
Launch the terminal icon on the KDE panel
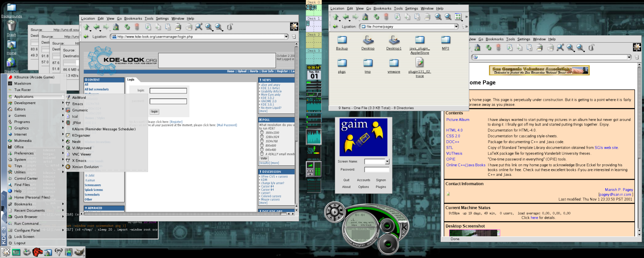(x=16, y=252)
